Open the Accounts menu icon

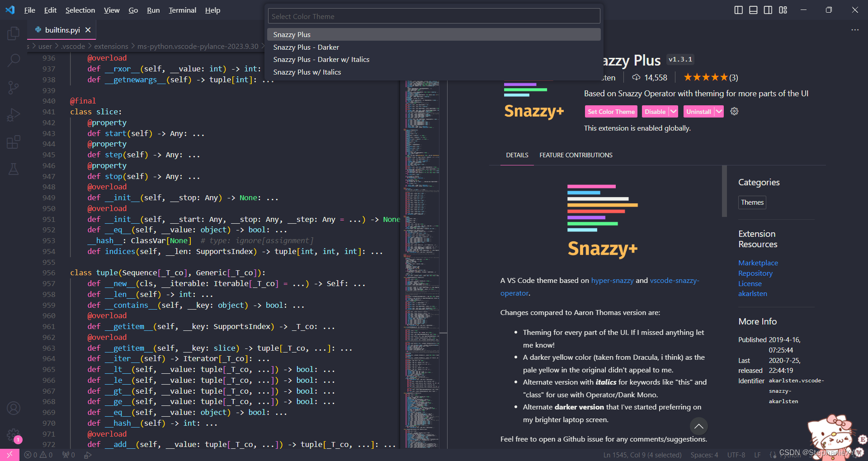coord(14,408)
